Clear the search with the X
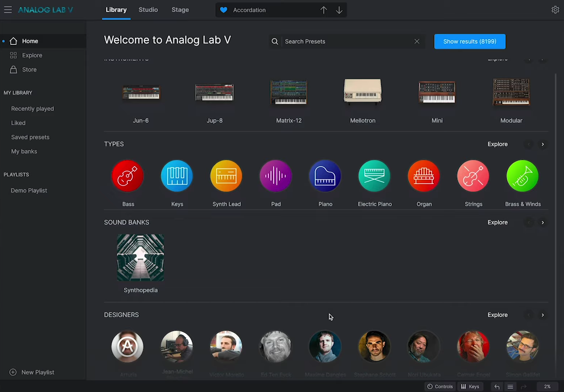Screen dimensions: 564x392 (x=417, y=41)
